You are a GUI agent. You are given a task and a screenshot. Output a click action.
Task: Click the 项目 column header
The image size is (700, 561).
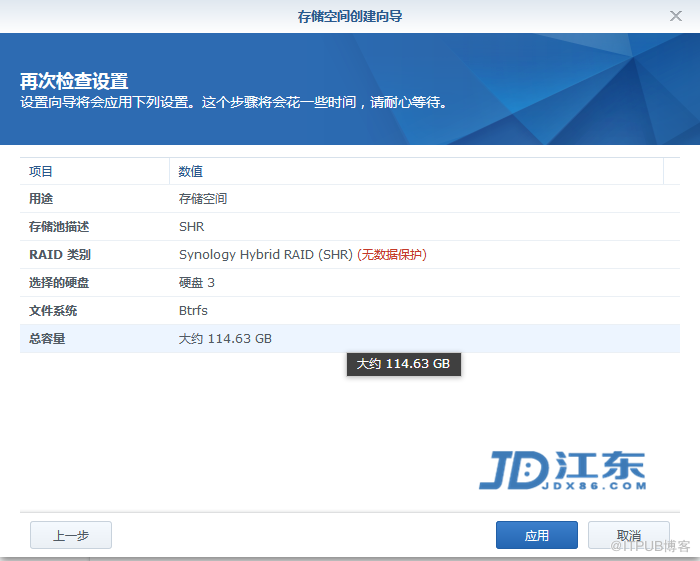(41, 172)
